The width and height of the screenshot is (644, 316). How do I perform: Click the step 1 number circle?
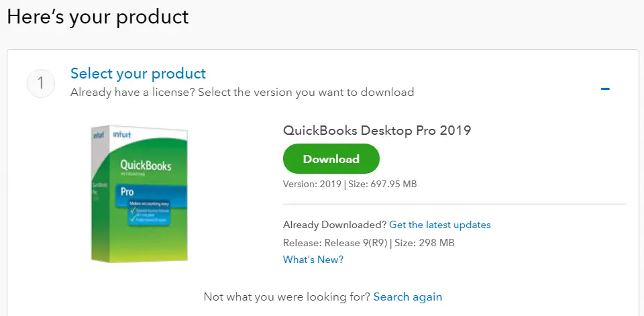pyautogui.click(x=40, y=84)
